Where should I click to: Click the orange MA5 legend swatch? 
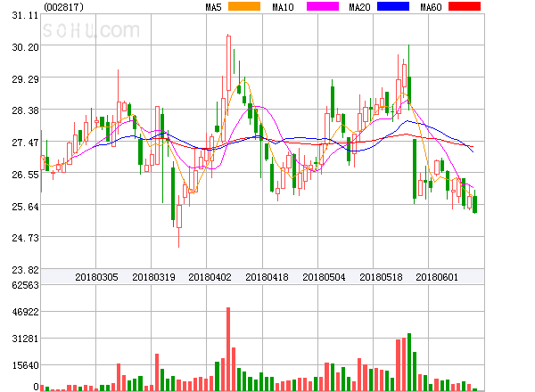coord(244,6)
